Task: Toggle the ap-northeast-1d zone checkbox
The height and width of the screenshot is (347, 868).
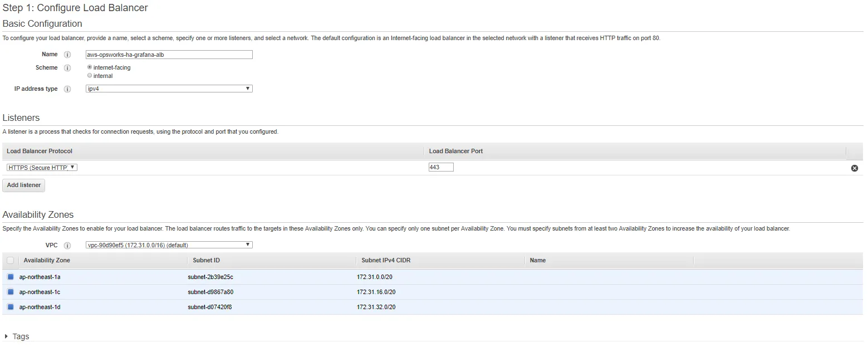Action: coord(11,307)
